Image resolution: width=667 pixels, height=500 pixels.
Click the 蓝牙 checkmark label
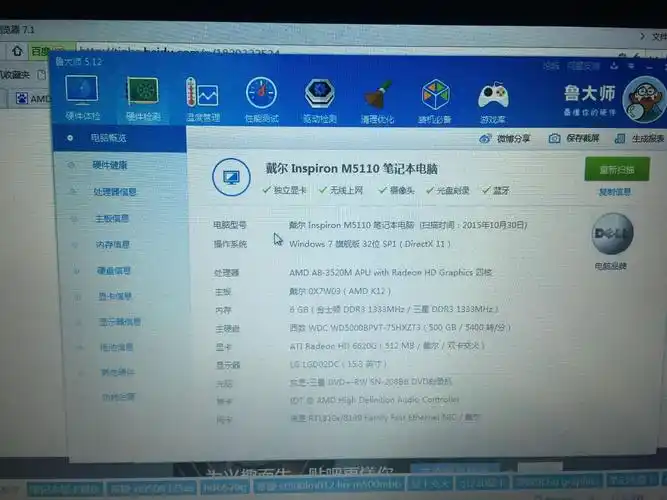click(x=496, y=190)
